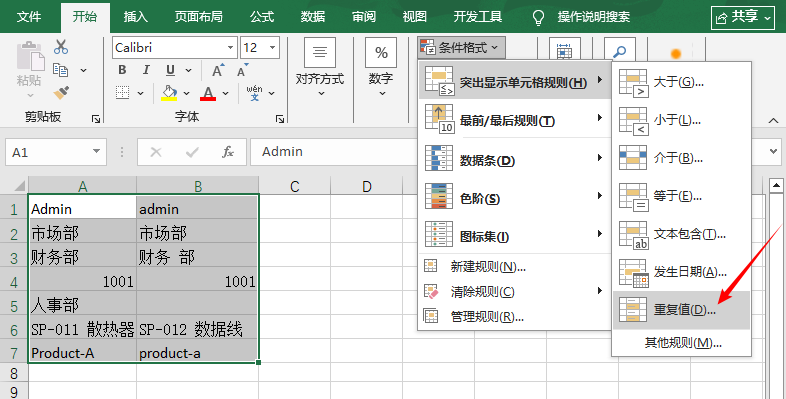Click the cell borders icon
Screen dimensions: 786x399
(122, 92)
